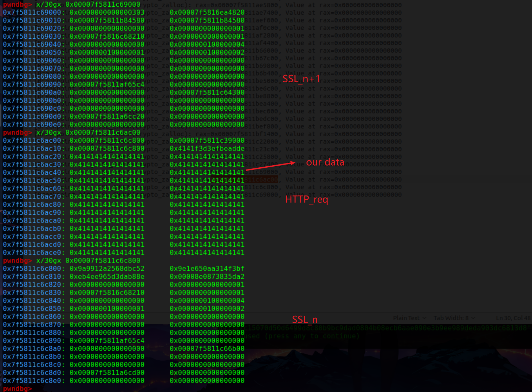This screenshot has height=392, width=532.
Task: Click the 0x00007f5811c66b00 pointer value
Action: pyautogui.click(x=207, y=349)
